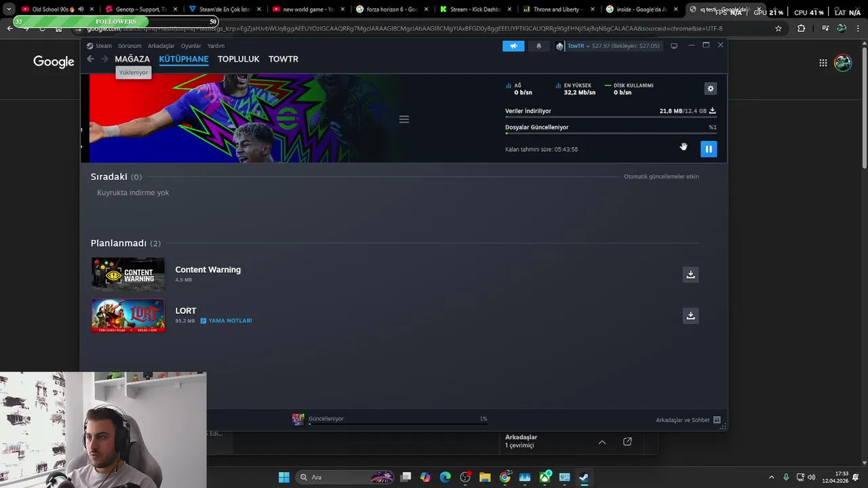Click the Google logo
The height and width of the screenshot is (488, 868).
[54, 62]
